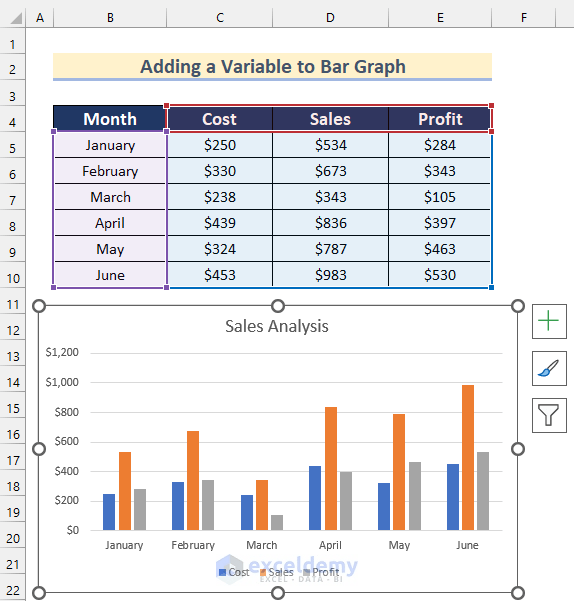
Task: Click the Select All corner triangle
Action: point(15,18)
